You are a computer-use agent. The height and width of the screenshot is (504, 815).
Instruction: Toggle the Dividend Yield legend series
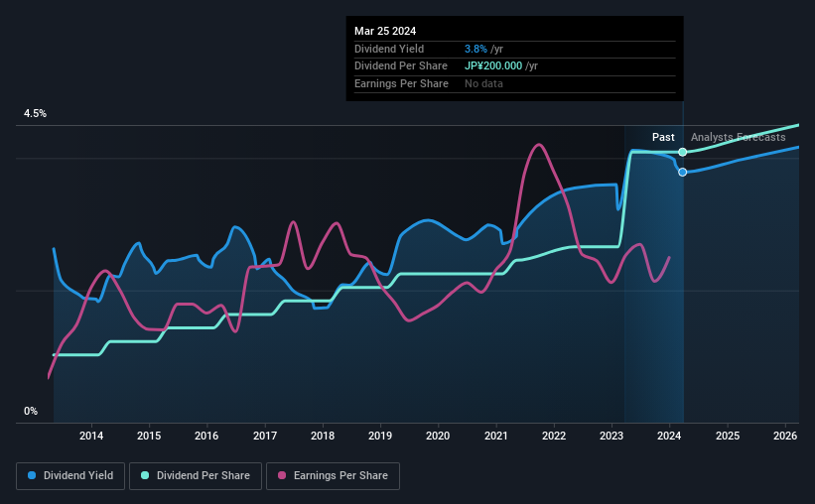coord(70,476)
